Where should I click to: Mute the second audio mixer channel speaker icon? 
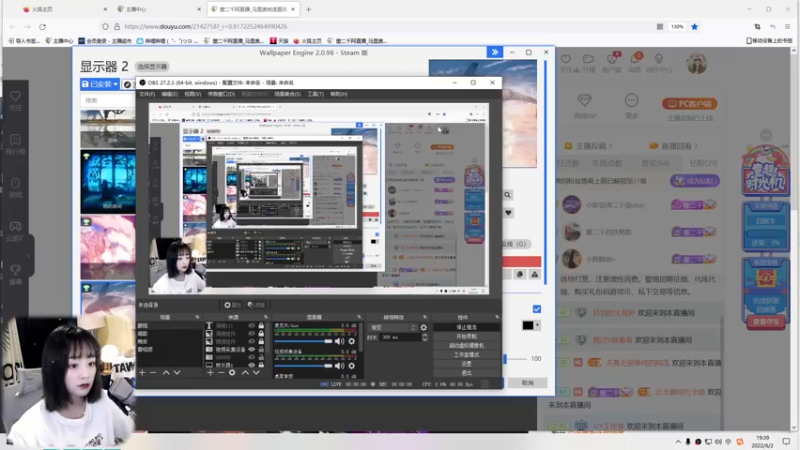tap(339, 365)
